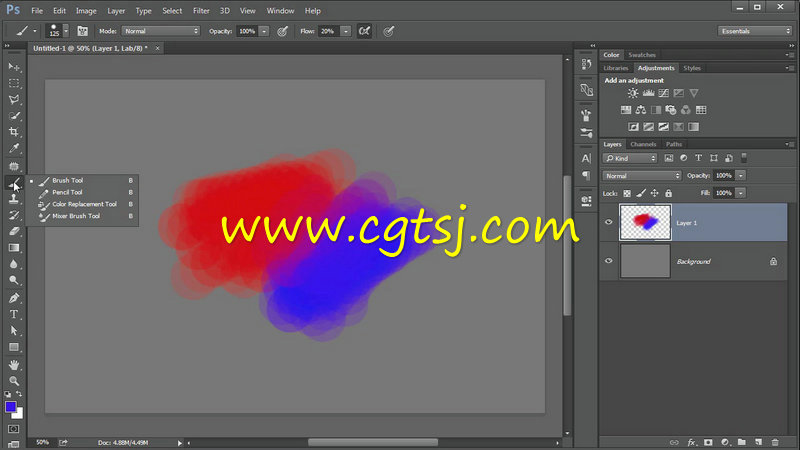Select the Quick Selection tool

pos(14,116)
